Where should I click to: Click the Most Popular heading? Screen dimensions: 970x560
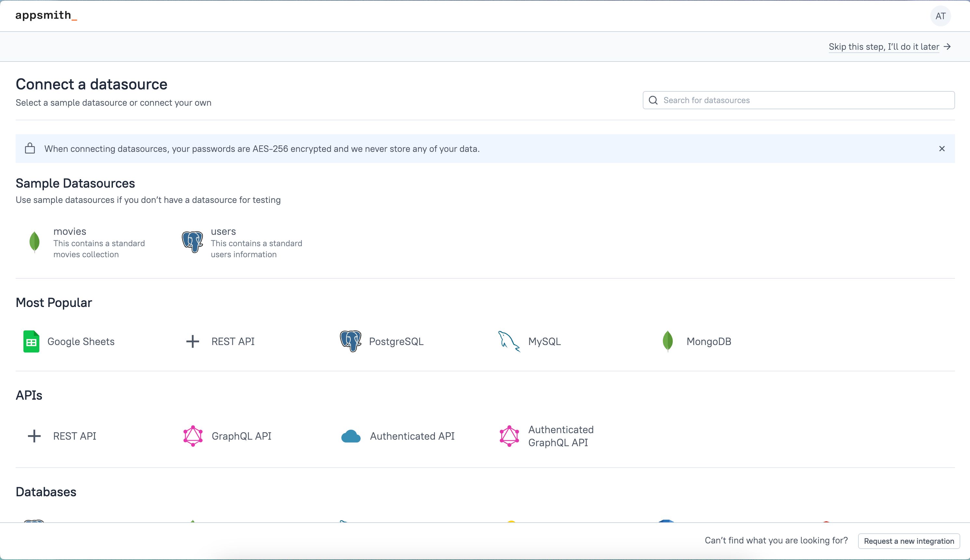(x=54, y=302)
